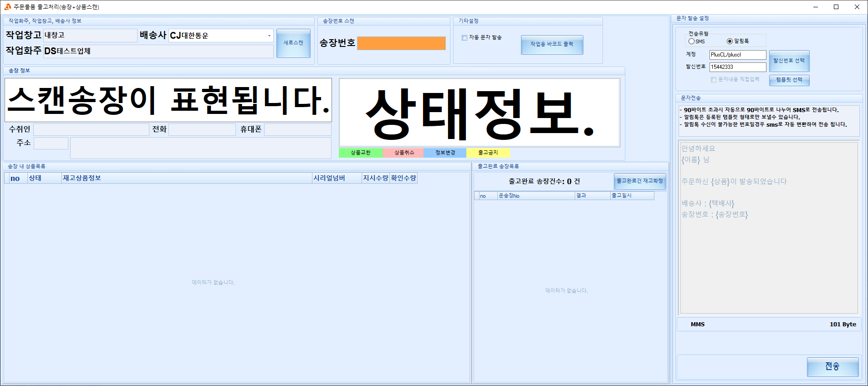The image size is (868, 386).
Task: Click the 시리얼넘버 column header
Action: (x=337, y=178)
